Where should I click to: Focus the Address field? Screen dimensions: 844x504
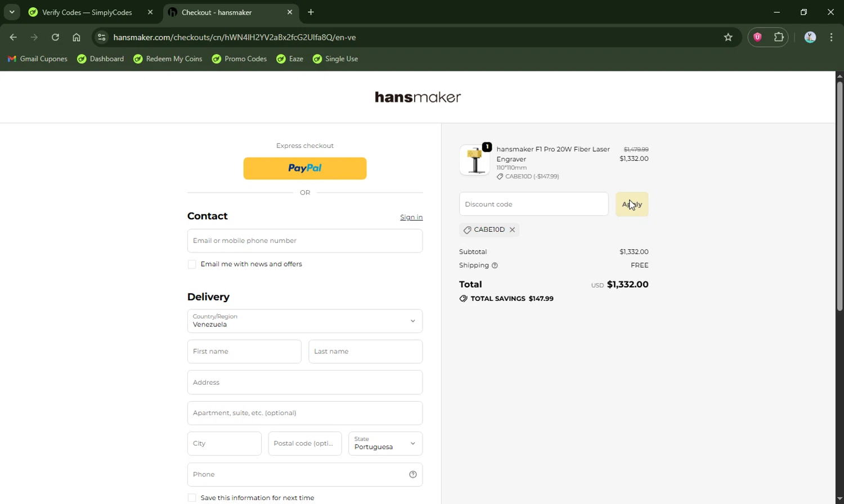[x=305, y=382]
